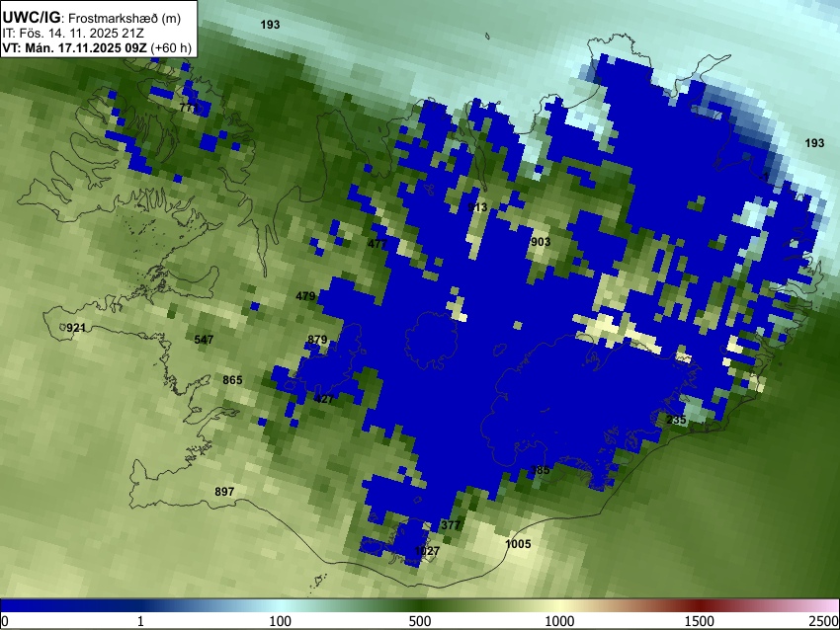Select the 547 map value

[204, 340]
